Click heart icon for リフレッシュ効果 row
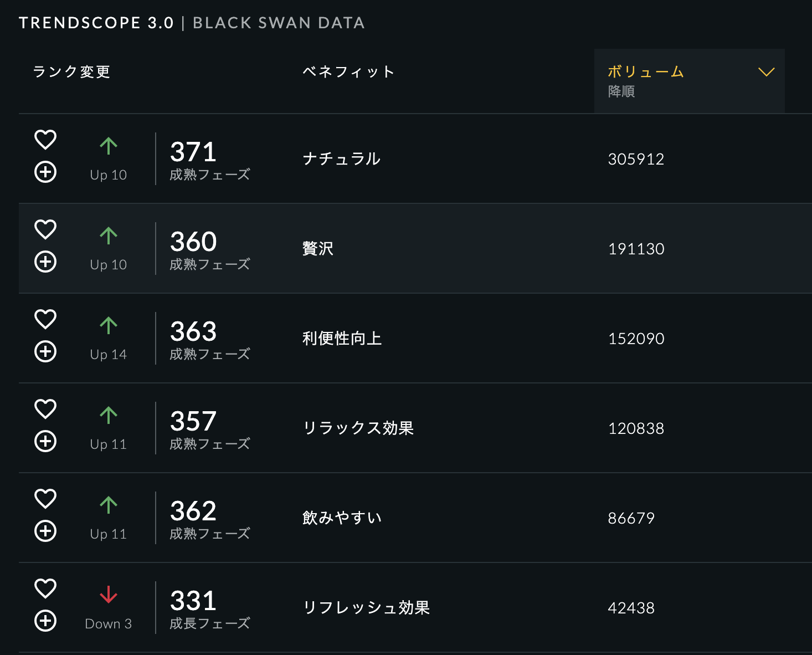The height and width of the screenshot is (655, 812). coord(45,589)
